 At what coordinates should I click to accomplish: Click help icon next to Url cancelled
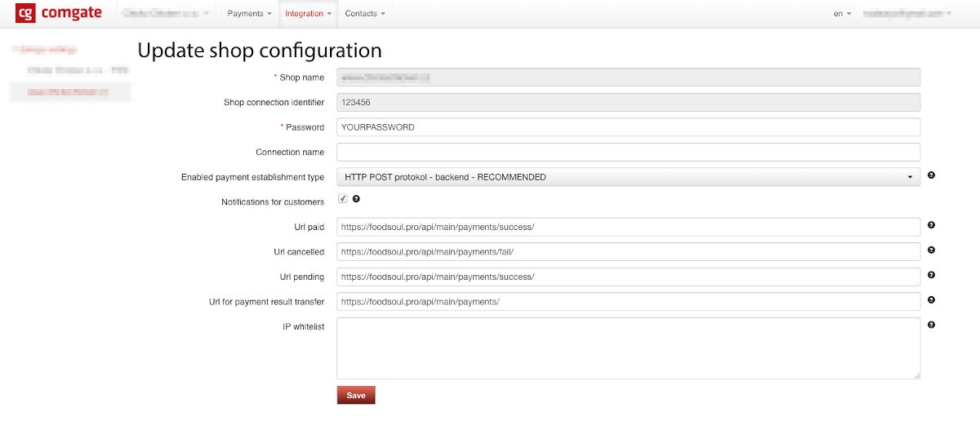click(932, 250)
